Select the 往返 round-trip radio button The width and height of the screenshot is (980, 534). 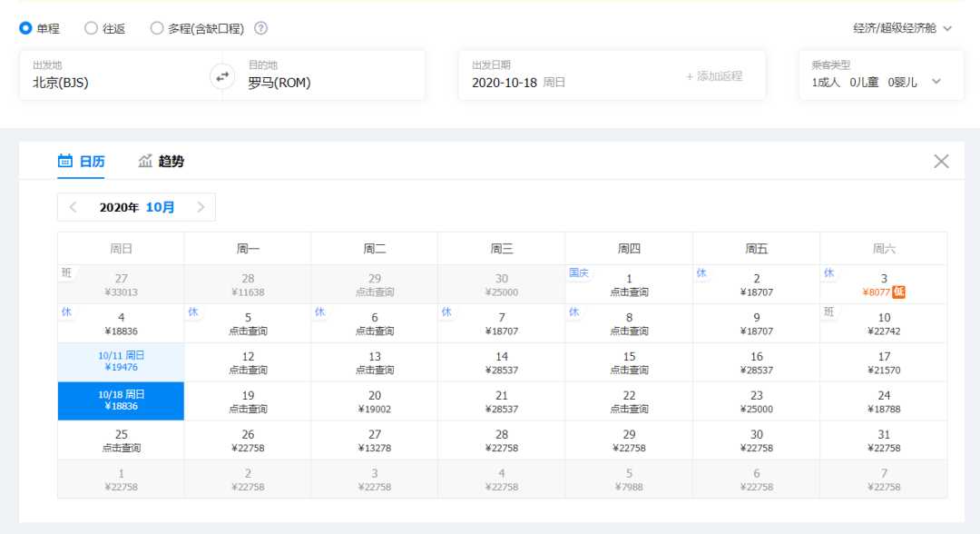pyautogui.click(x=92, y=28)
